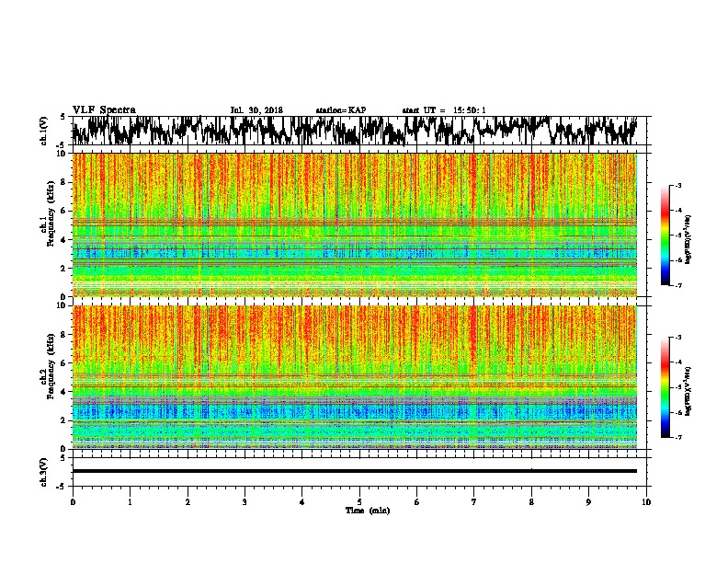Click the "6" kHz tick on ch.2 frequency axis
728x563 pixels.
click(x=64, y=363)
